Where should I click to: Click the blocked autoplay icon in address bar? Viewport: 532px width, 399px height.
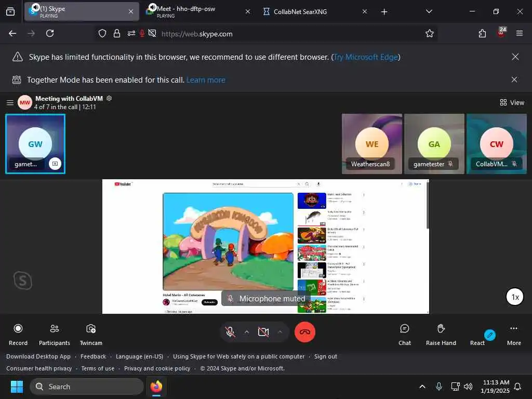point(152,33)
